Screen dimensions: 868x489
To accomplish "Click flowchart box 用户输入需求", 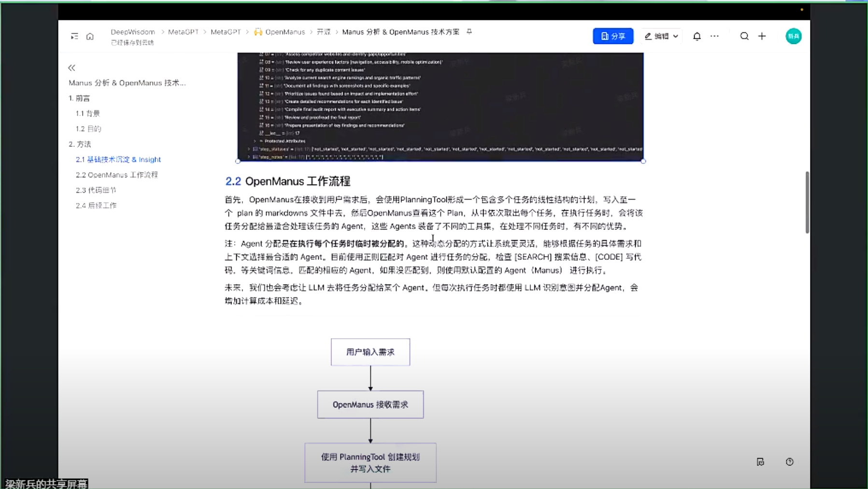I will [x=370, y=352].
